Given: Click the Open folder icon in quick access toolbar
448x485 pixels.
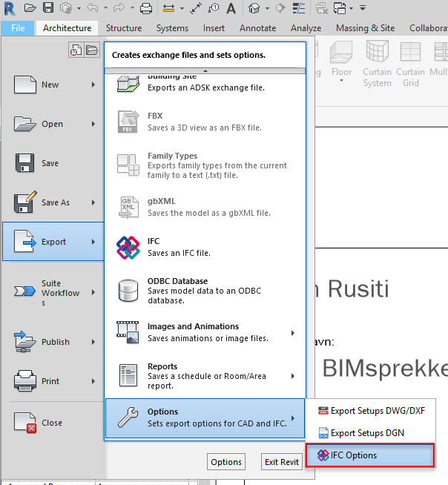Looking at the screenshot, I should (30, 7).
